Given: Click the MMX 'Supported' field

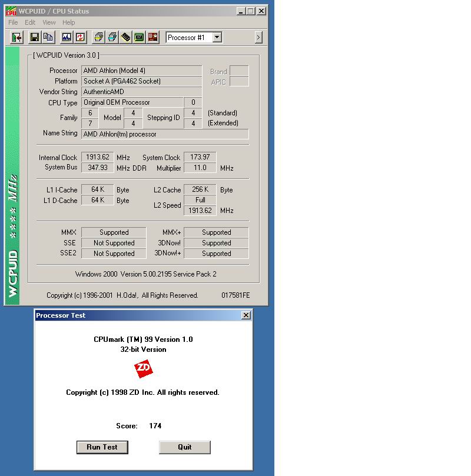Looking at the screenshot, I should pos(114,232).
